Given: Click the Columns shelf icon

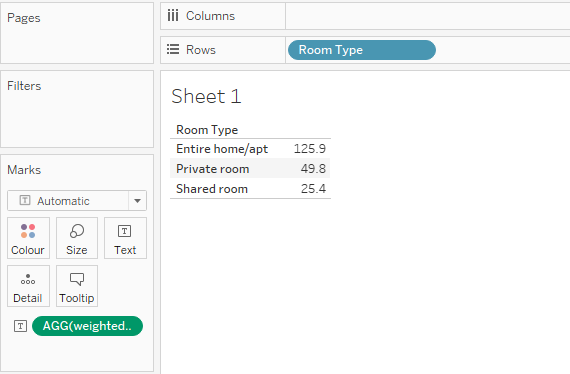Looking at the screenshot, I should (x=173, y=16).
